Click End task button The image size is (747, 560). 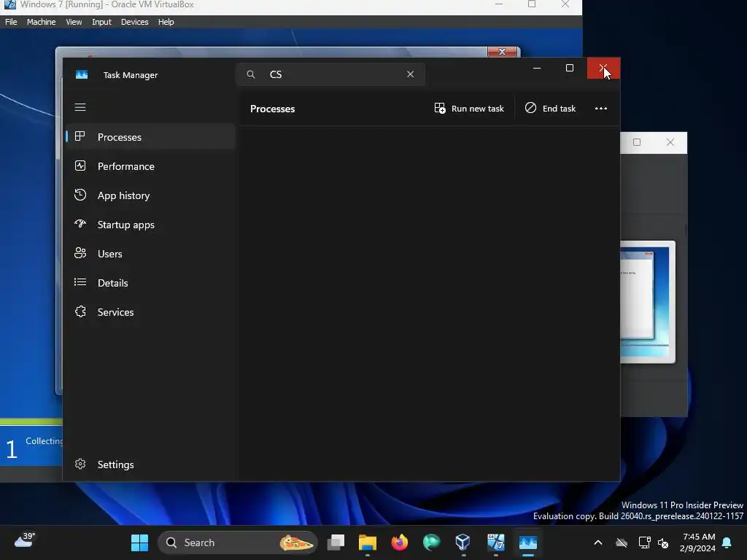pos(550,109)
